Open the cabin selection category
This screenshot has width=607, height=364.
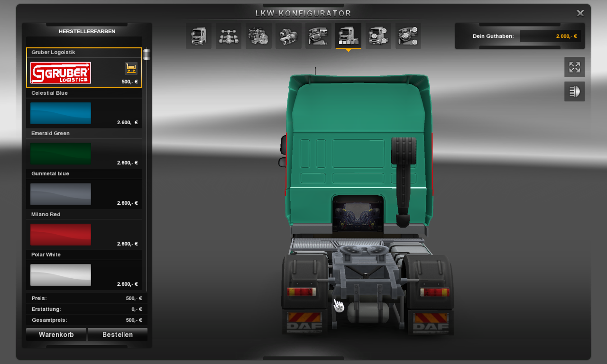[x=199, y=36]
